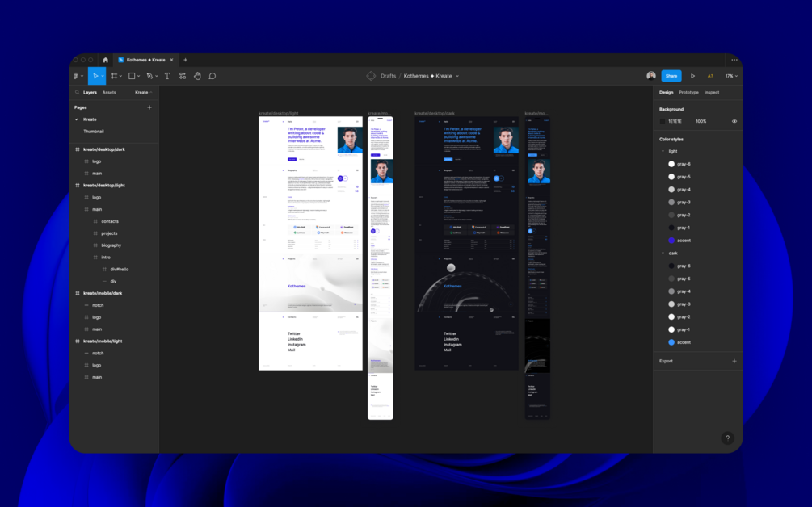812x507 pixels.
Task: Click the search icon in Layers panel
Action: (x=78, y=93)
